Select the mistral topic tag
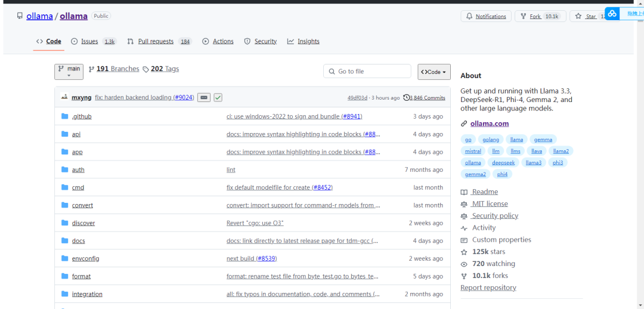644x309 pixels. click(x=473, y=151)
